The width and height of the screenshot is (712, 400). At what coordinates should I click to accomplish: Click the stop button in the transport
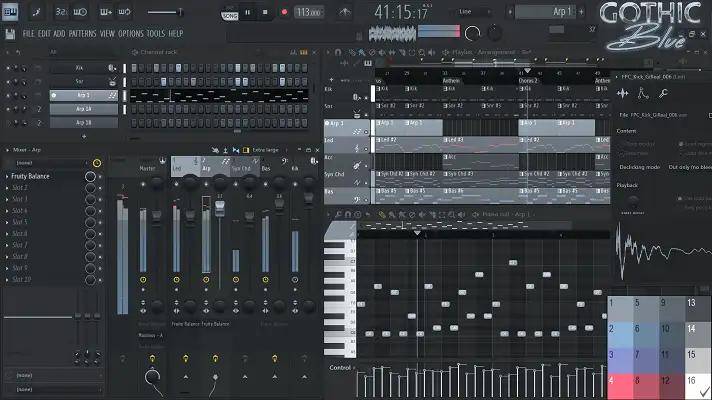[x=267, y=13]
